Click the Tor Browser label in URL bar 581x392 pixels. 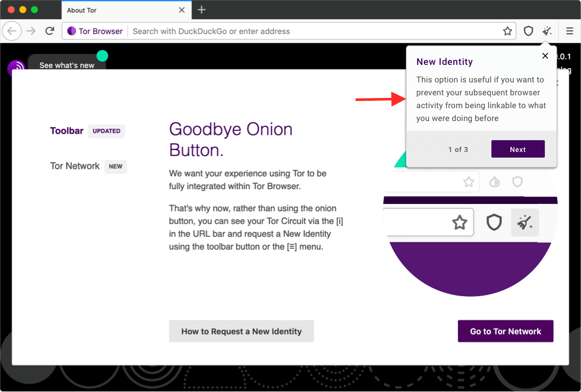(100, 31)
